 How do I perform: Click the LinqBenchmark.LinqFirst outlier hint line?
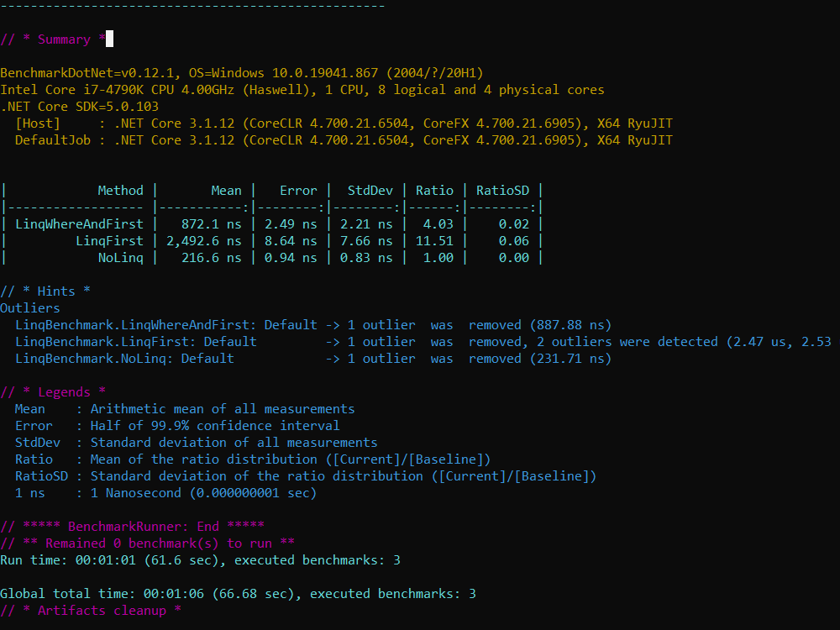pyautogui.click(x=135, y=342)
